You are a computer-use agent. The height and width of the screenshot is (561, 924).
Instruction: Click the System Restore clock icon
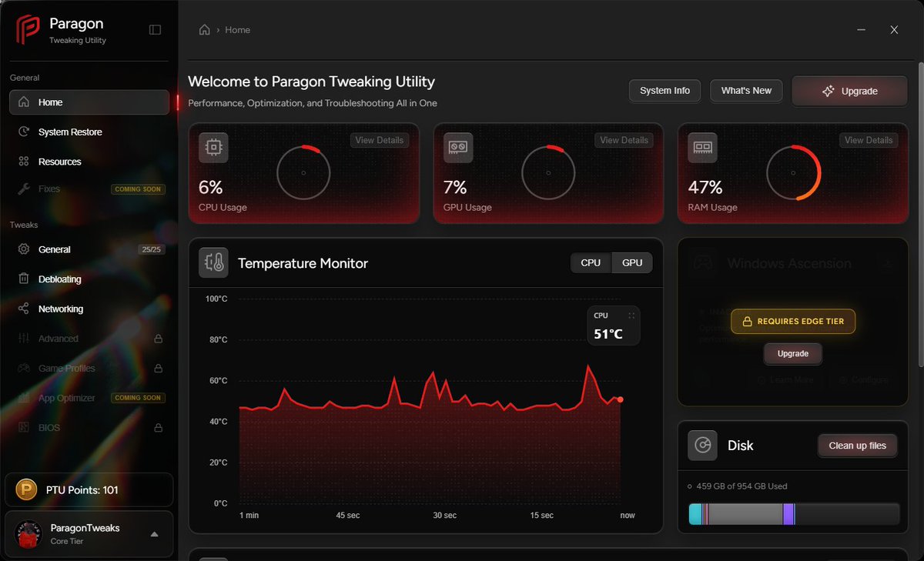point(24,132)
